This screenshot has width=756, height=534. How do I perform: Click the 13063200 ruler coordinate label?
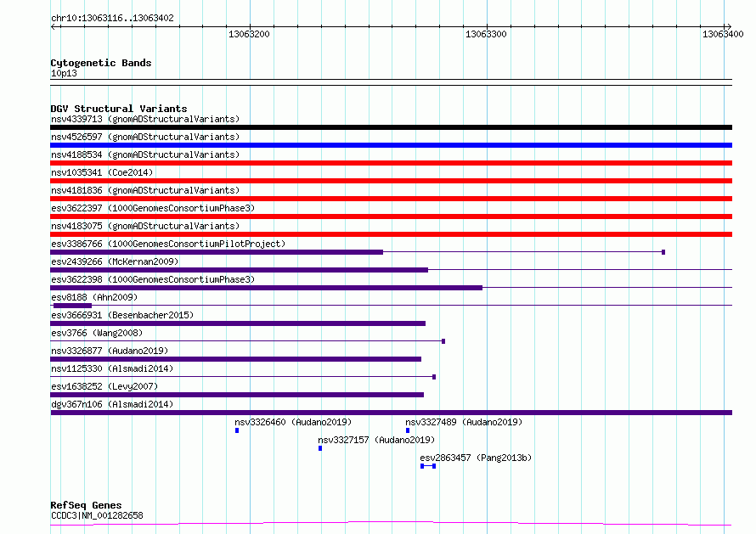coord(249,34)
